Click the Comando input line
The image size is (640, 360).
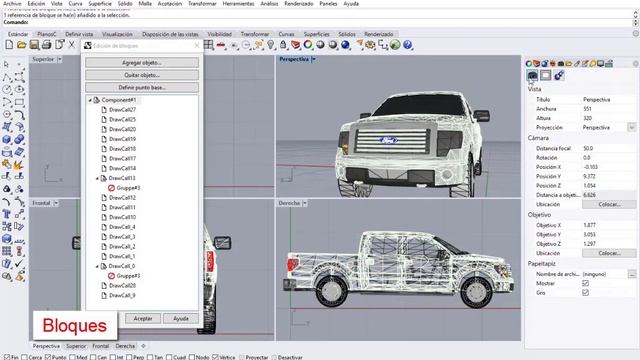(318, 22)
